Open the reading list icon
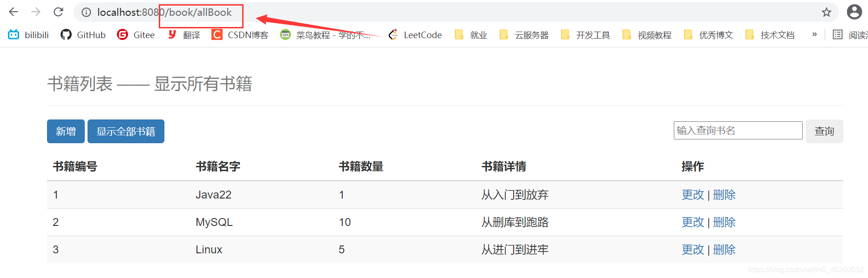The image size is (868, 278). (838, 34)
